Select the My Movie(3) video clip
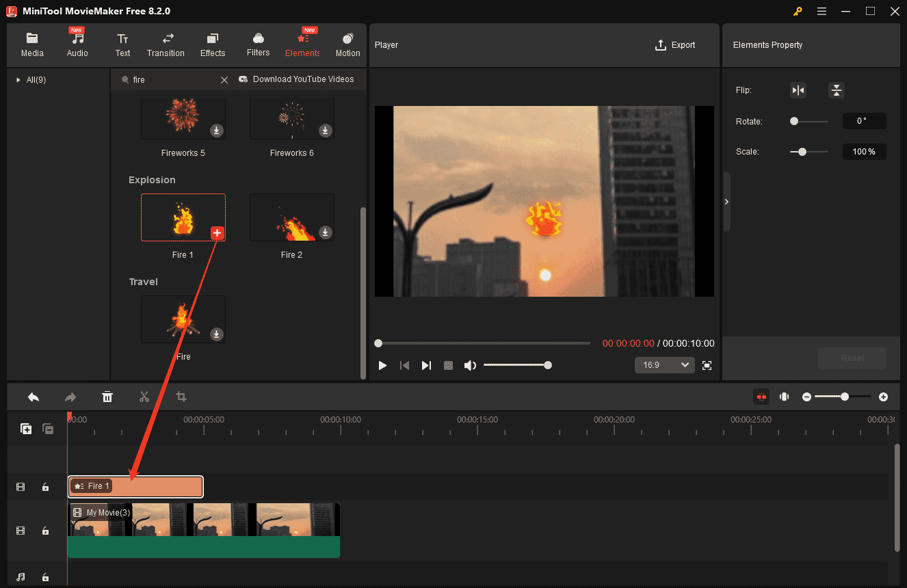 tap(204, 531)
